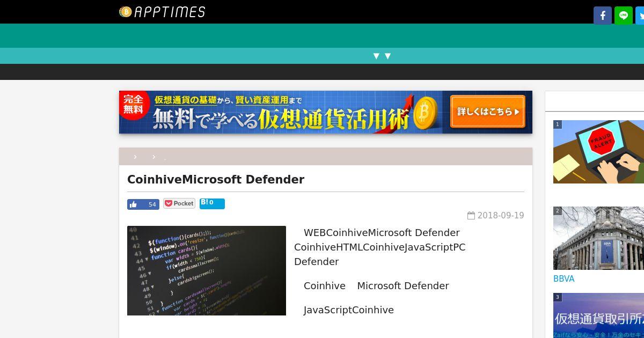Open the BBVA sidebar link
The image size is (644, 338).
[x=564, y=279]
